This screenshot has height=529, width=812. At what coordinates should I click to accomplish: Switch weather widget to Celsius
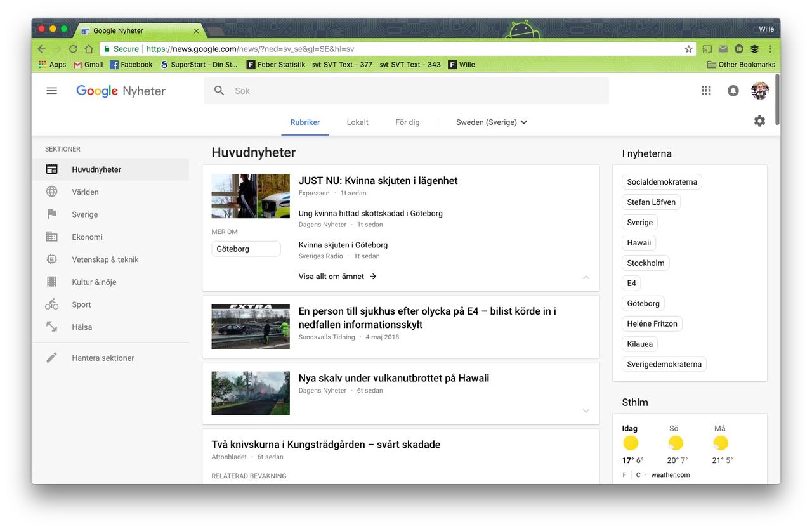(638, 474)
